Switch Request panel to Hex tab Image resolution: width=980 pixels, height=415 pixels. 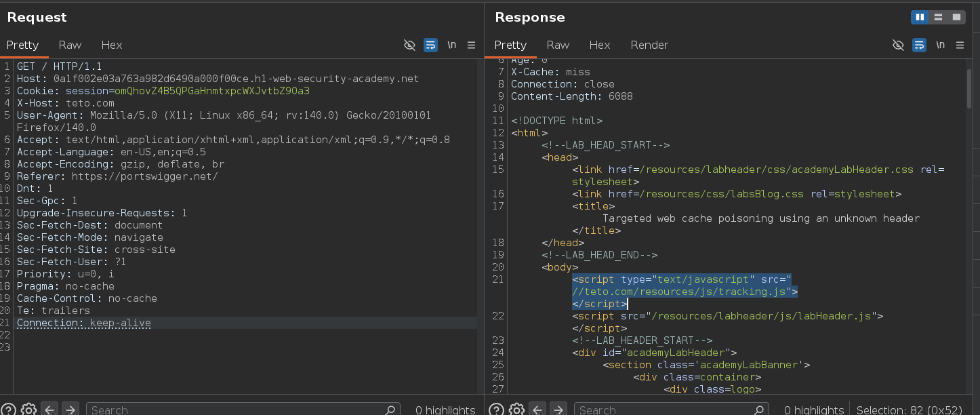coord(112,45)
